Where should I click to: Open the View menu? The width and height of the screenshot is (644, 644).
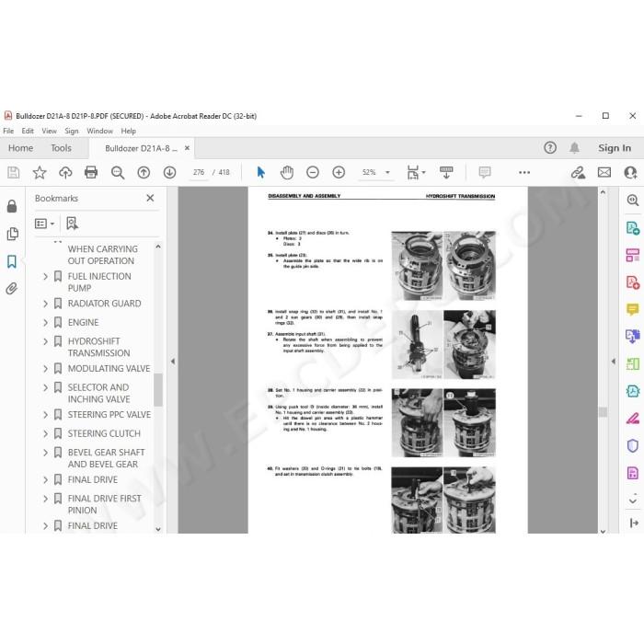(49, 131)
